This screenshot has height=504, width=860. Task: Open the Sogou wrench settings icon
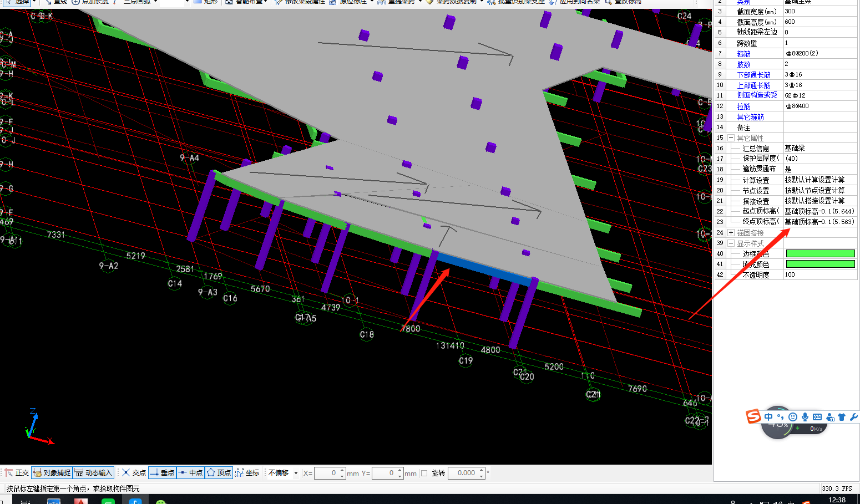click(x=853, y=417)
